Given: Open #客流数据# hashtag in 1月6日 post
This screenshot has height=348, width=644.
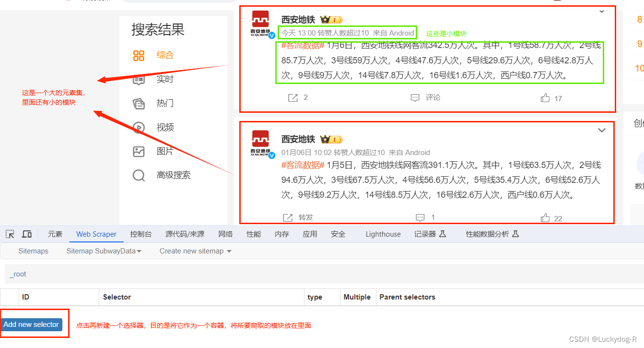Looking at the screenshot, I should tap(303, 46).
